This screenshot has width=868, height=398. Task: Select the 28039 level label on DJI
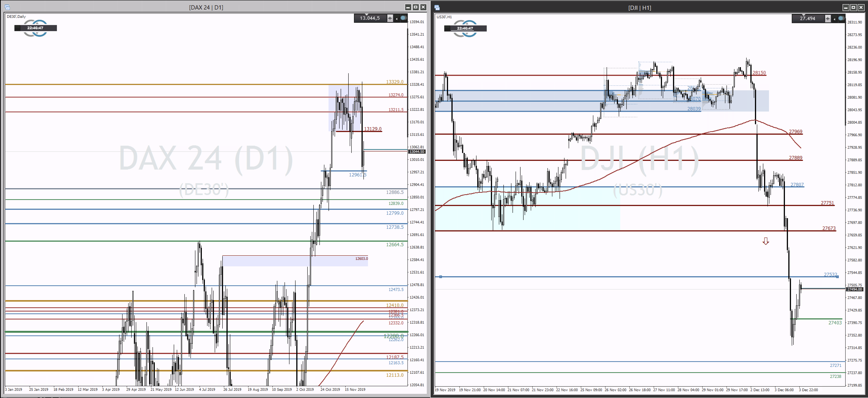(x=694, y=109)
